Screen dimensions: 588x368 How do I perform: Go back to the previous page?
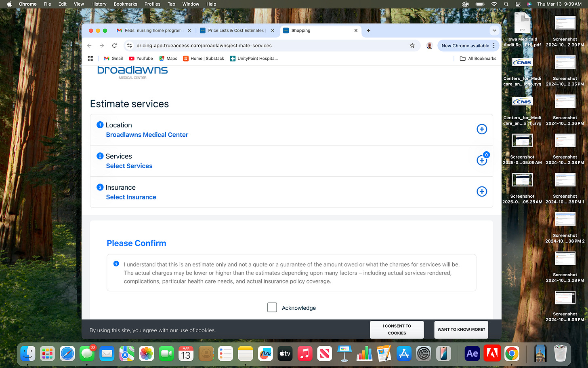(90, 46)
